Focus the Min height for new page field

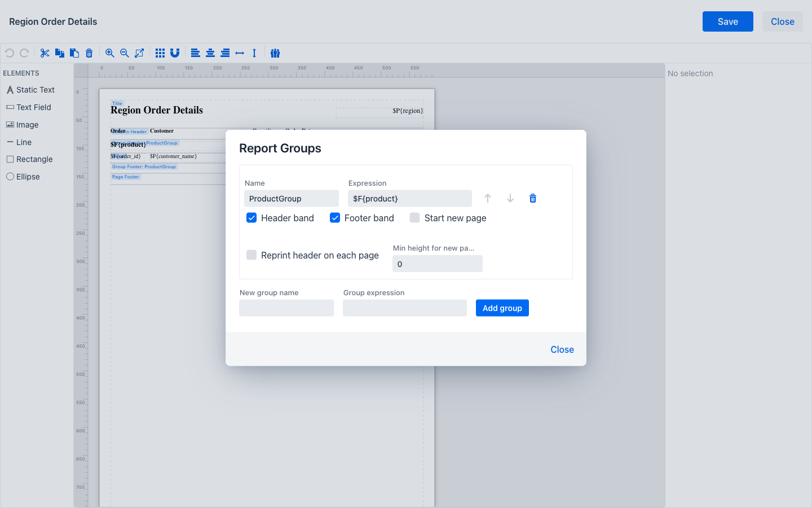tap(438, 264)
